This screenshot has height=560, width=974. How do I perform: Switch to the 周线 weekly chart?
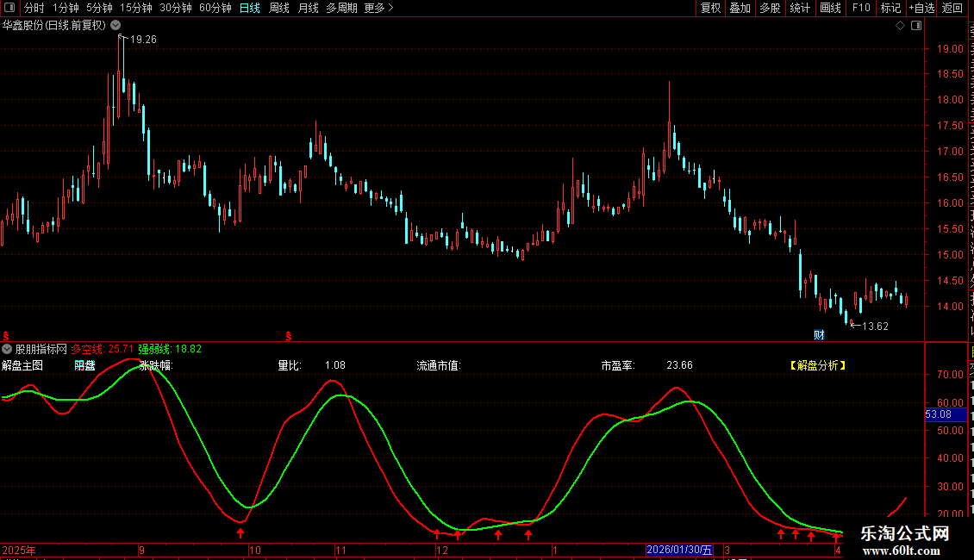(x=279, y=8)
